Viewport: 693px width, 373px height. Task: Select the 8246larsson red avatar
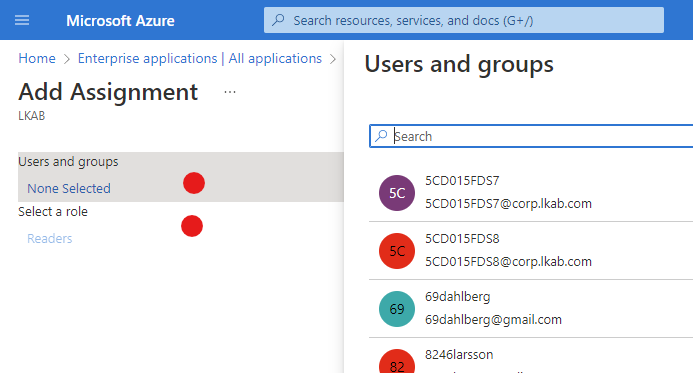(397, 362)
